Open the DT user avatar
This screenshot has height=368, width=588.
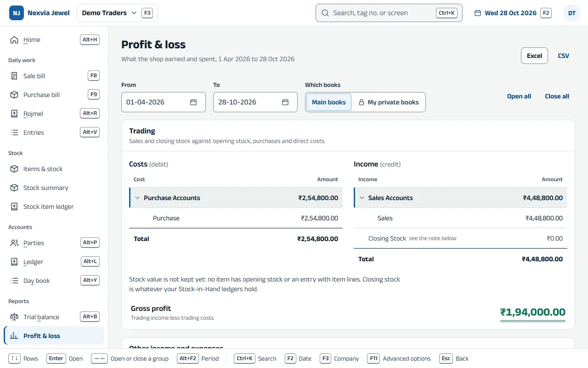572,13
